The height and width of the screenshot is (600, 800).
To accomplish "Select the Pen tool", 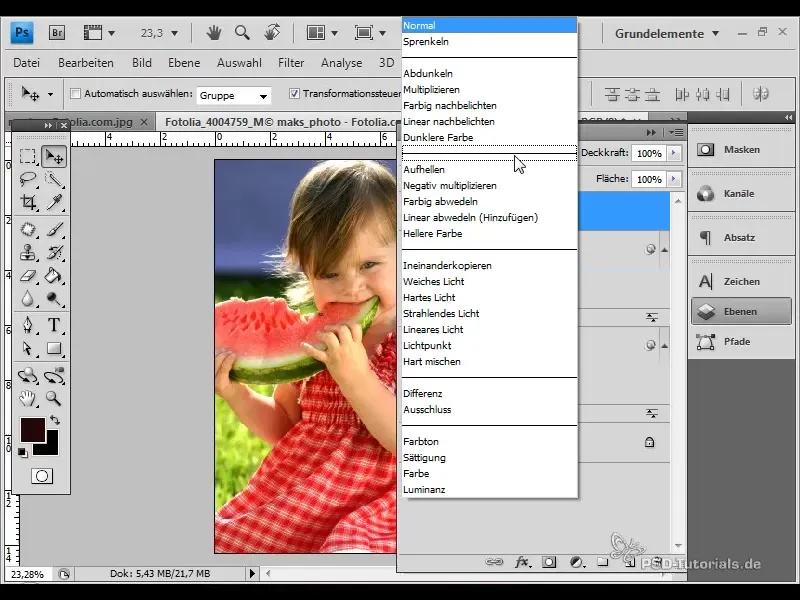I will [28, 325].
